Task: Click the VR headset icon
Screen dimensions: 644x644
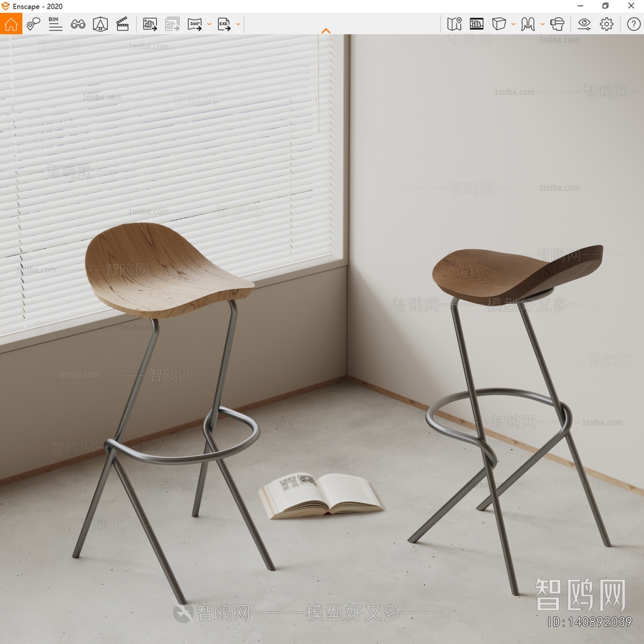Action: pyautogui.click(x=559, y=25)
